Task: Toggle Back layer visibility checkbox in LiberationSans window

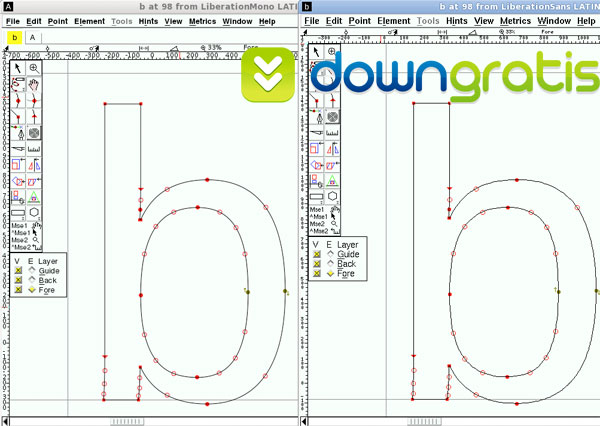Action: point(317,264)
